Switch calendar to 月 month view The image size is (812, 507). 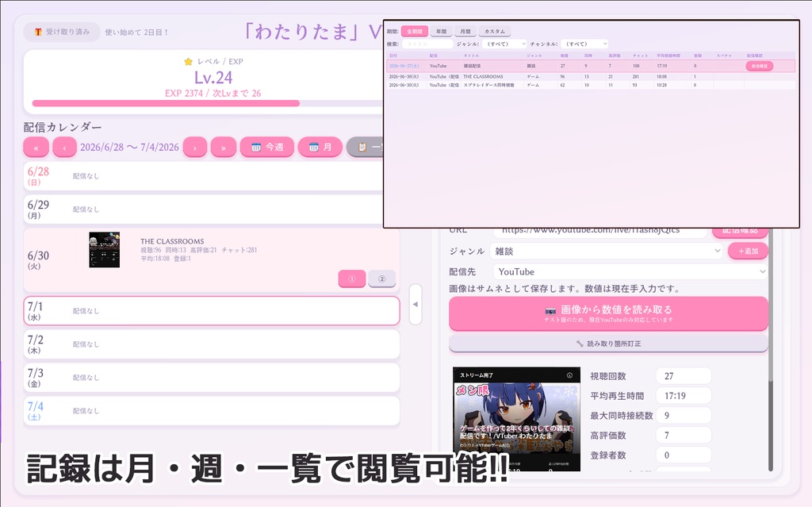click(x=320, y=148)
